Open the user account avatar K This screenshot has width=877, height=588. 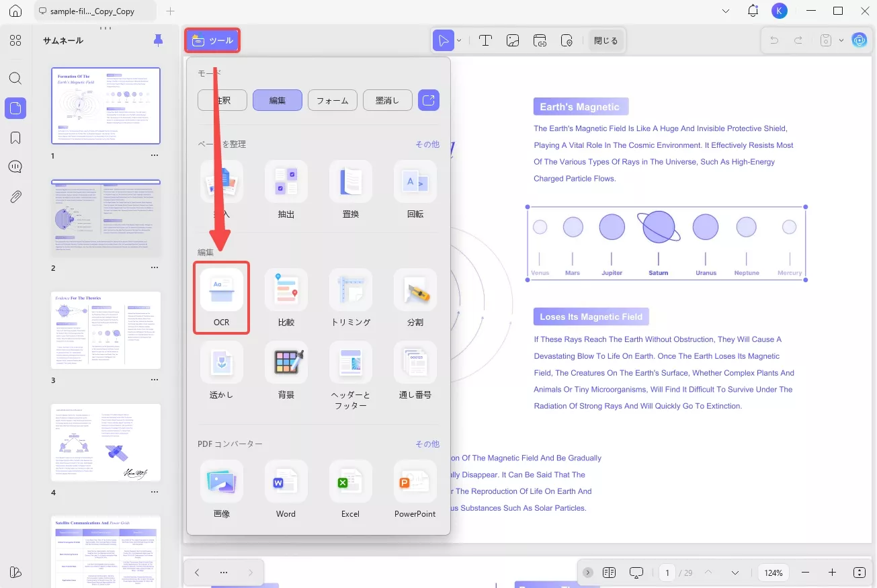pos(780,11)
